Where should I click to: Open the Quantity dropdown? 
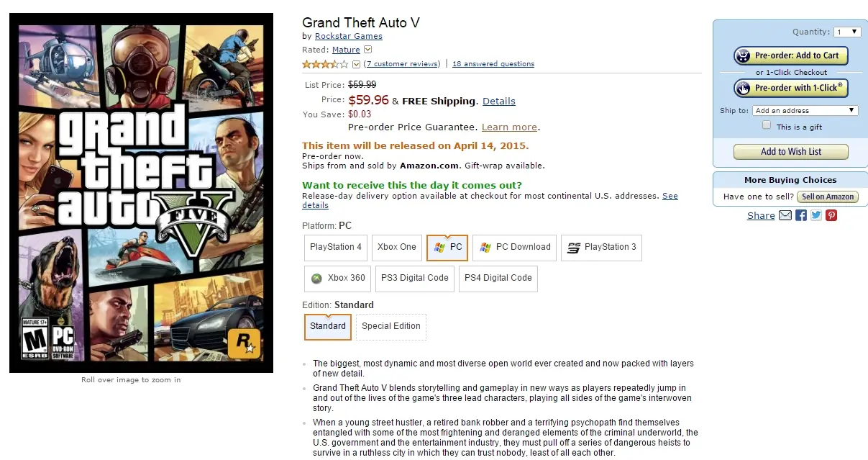847,32
